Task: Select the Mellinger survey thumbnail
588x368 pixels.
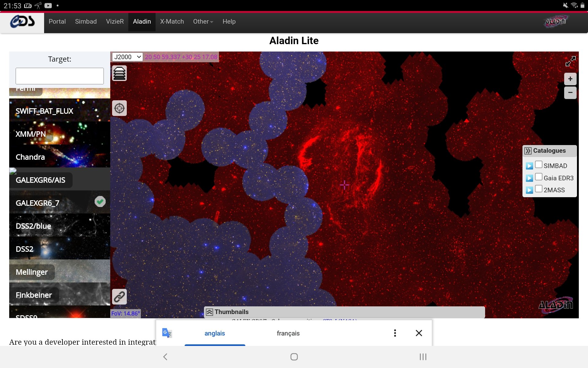Action: pos(60,271)
